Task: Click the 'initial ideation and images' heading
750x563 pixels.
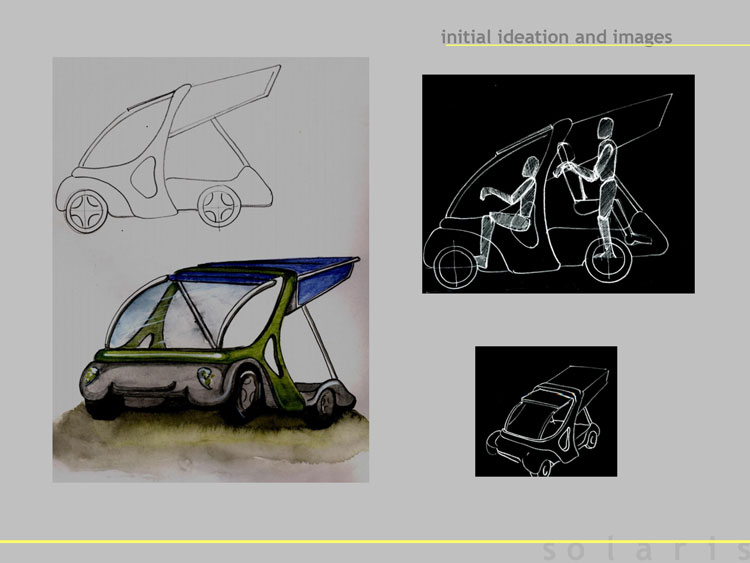Action: pyautogui.click(x=556, y=37)
